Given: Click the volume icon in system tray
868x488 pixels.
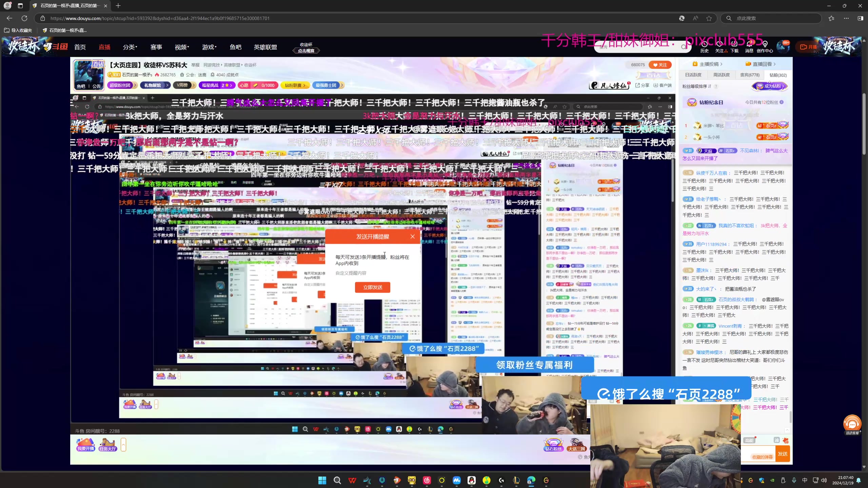Looking at the screenshot, I should (824, 480).
